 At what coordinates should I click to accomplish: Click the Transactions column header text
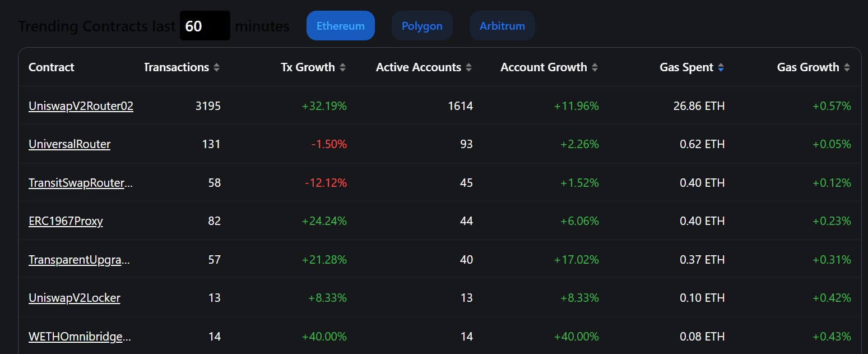(x=177, y=67)
